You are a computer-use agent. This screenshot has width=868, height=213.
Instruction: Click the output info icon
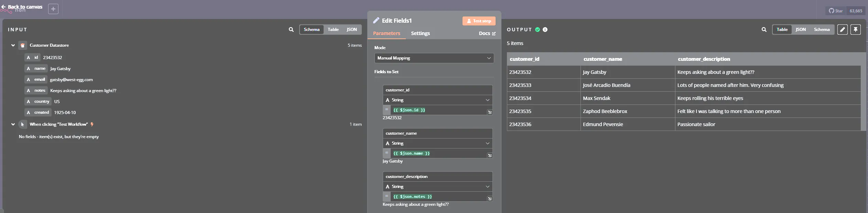pyautogui.click(x=545, y=30)
